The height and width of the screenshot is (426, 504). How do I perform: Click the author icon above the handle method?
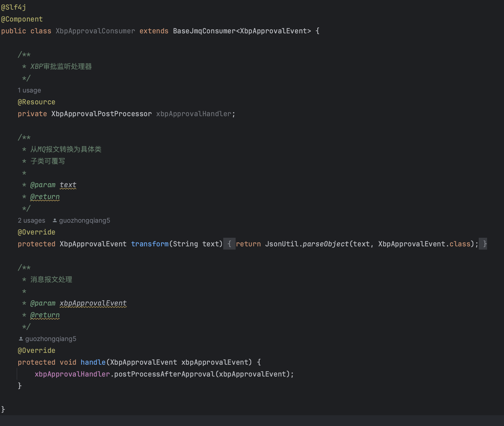coord(21,339)
